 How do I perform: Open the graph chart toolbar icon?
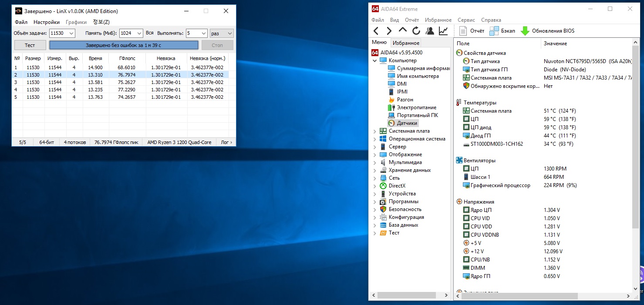(443, 31)
